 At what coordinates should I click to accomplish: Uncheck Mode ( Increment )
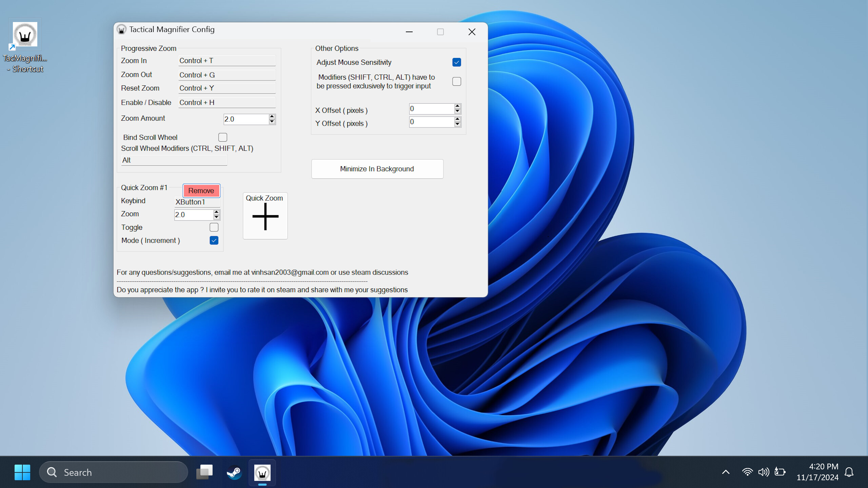tap(214, 240)
